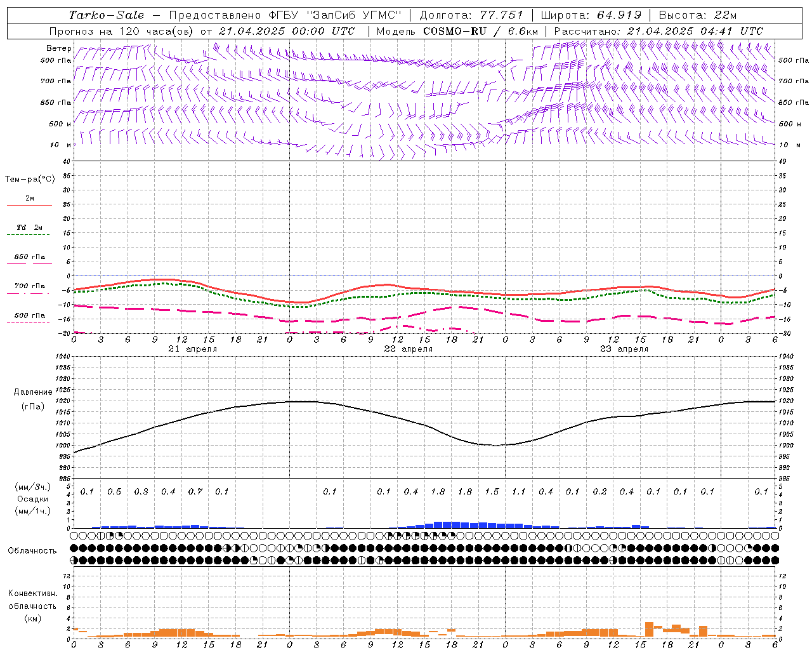Click the Высота: 22м header field

tap(698, 15)
